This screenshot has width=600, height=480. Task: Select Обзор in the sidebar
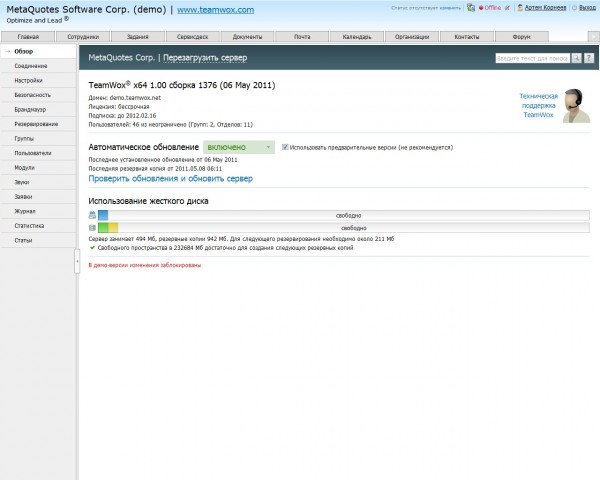tap(38, 51)
